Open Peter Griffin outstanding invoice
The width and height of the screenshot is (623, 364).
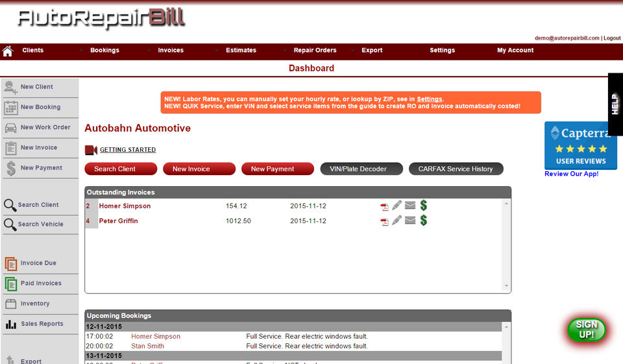point(118,221)
